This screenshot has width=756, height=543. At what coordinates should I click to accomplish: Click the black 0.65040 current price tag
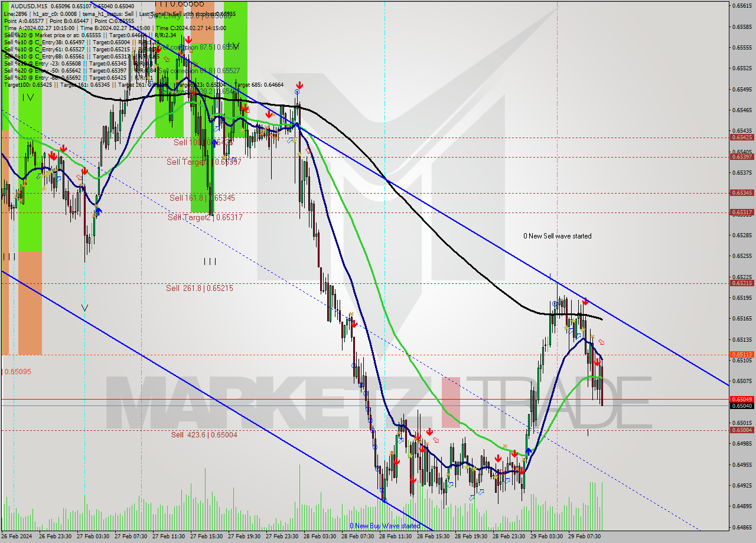click(x=742, y=405)
